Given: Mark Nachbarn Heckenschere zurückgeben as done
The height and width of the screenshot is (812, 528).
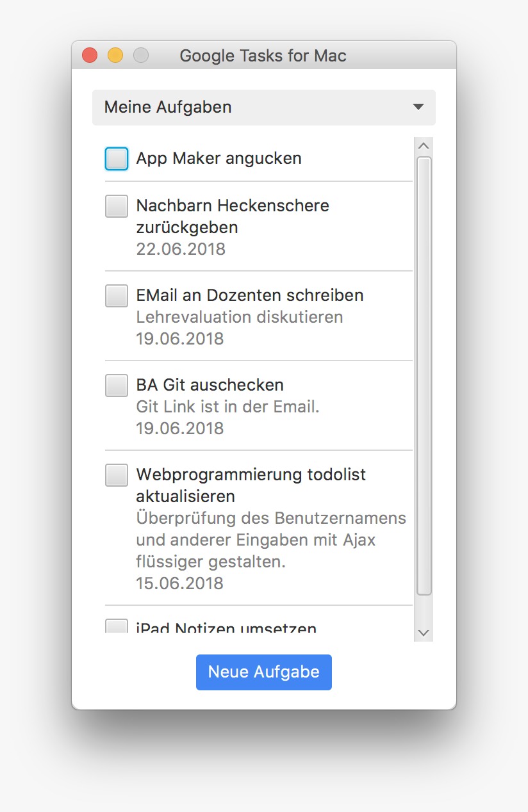Looking at the screenshot, I should [x=117, y=206].
